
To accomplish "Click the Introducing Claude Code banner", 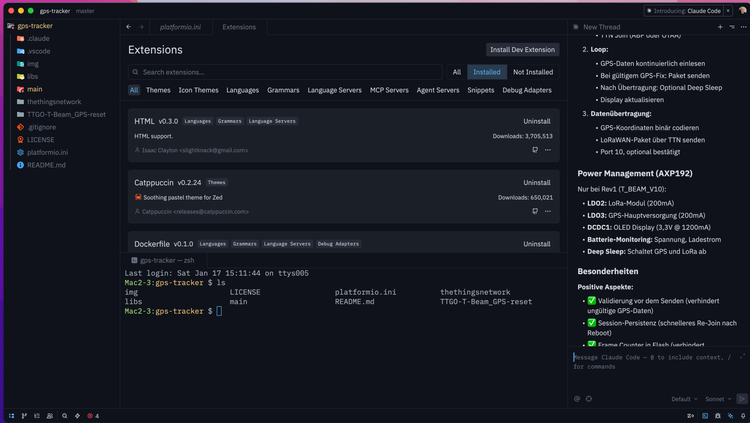I will click(684, 11).
